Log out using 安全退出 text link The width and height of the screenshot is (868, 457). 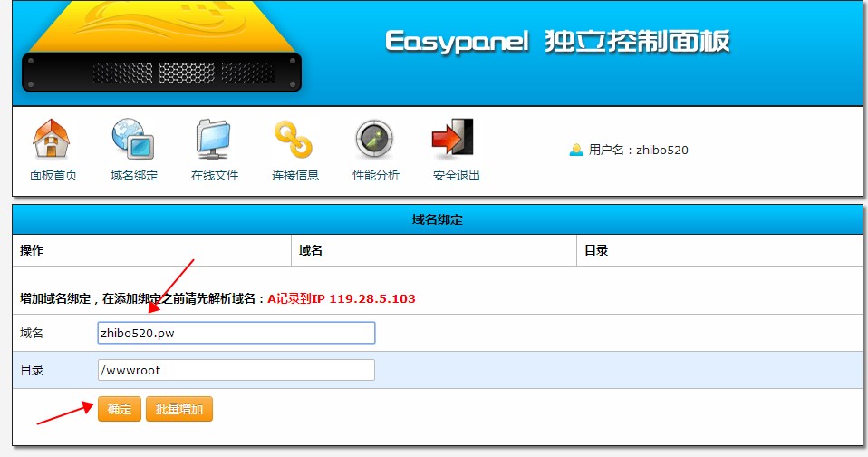[x=456, y=175]
